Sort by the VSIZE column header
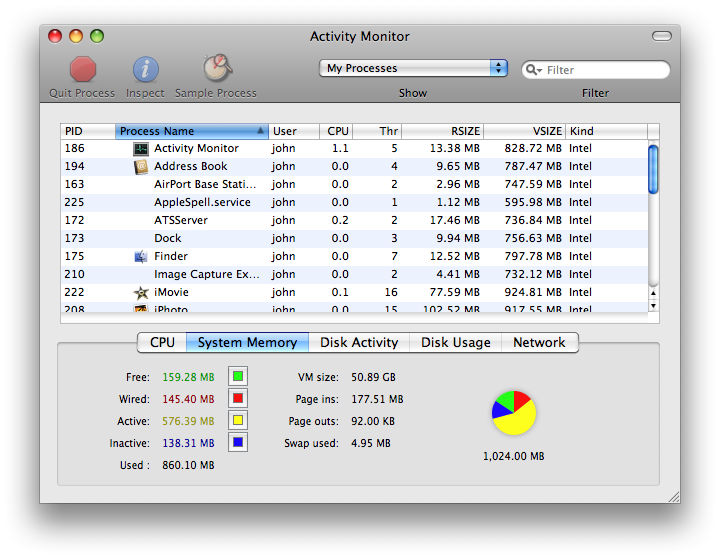Viewport: 720px width, 558px height. pyautogui.click(x=524, y=131)
